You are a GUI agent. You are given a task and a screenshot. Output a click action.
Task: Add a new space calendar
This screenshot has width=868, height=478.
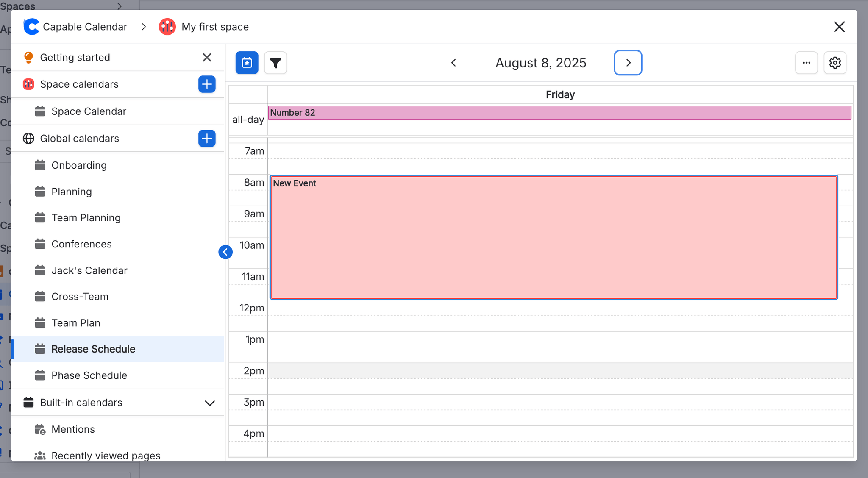click(207, 84)
